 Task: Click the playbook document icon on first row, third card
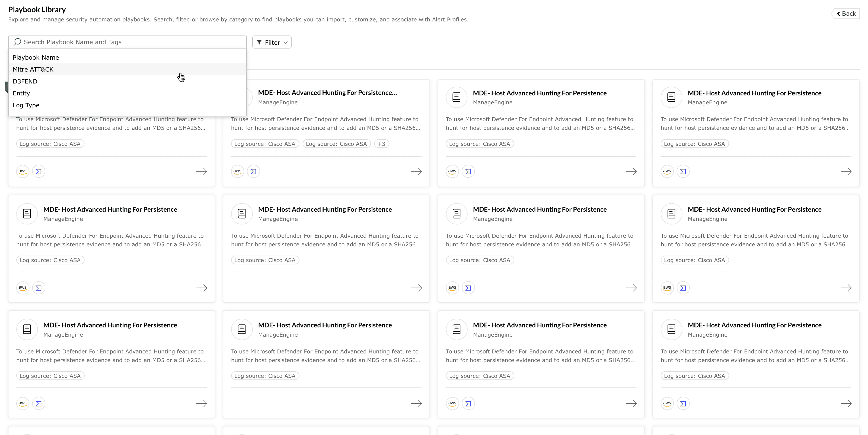[457, 97]
